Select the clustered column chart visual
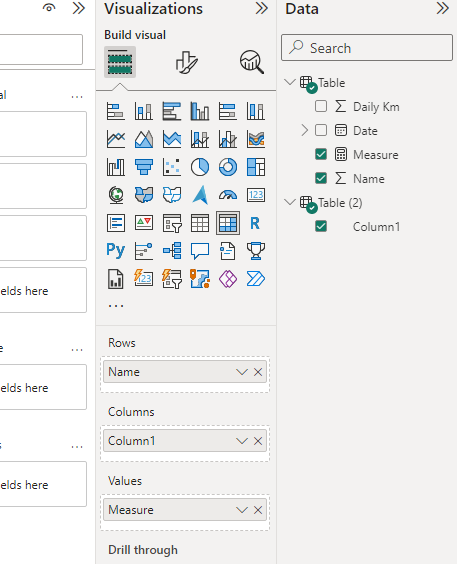The height and width of the screenshot is (564, 457). (200, 111)
